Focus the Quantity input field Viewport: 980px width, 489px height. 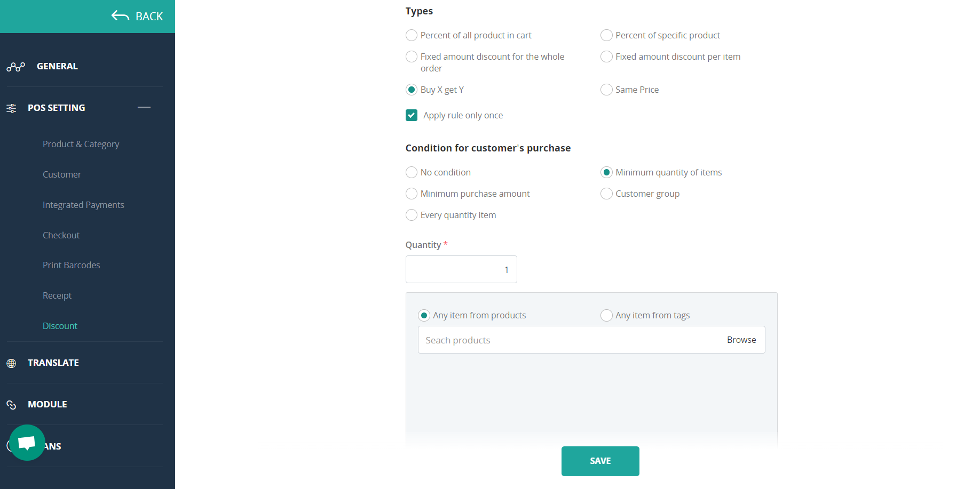[461, 269]
